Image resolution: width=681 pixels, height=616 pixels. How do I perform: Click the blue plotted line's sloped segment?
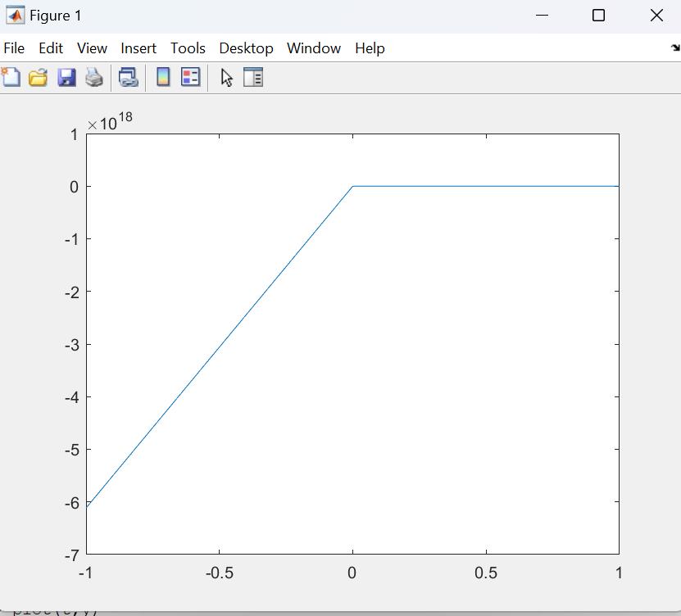click(x=220, y=346)
